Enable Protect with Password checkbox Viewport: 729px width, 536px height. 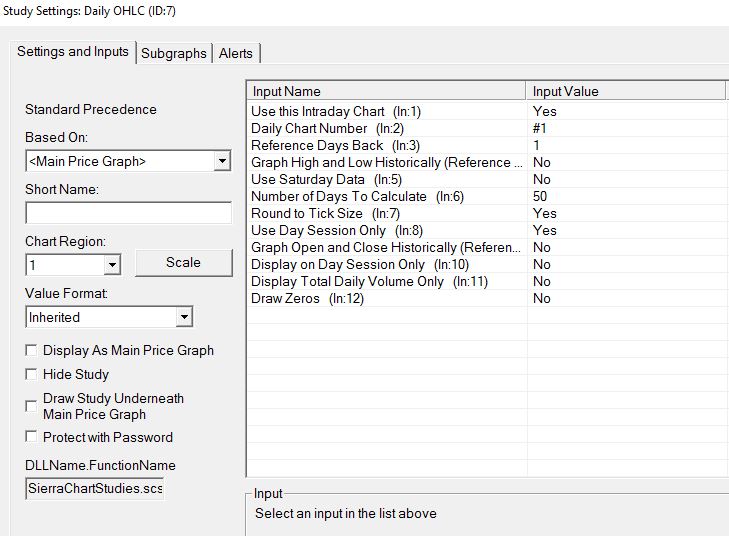[x=32, y=437]
